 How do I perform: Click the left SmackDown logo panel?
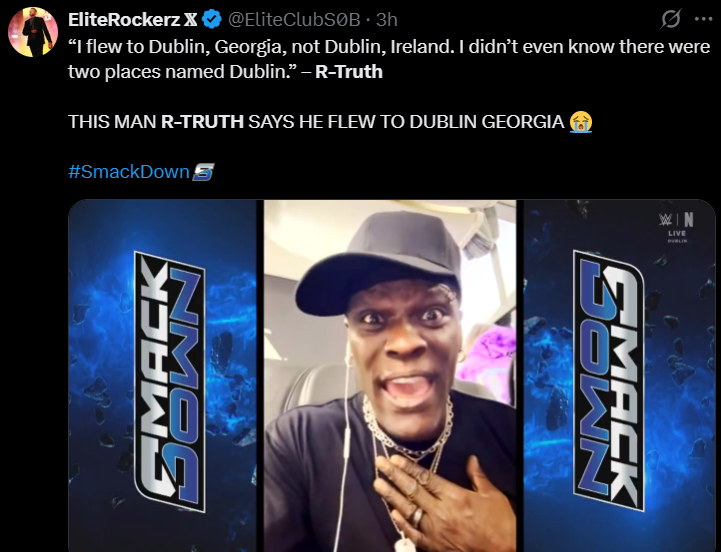coord(166,376)
